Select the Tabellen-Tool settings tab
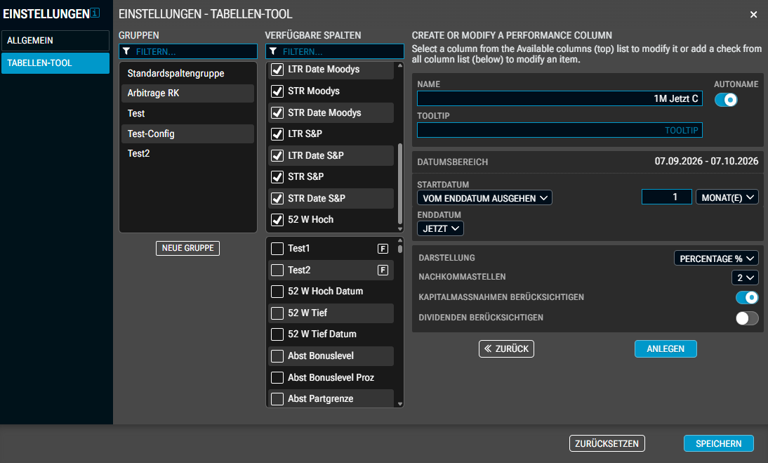This screenshot has width=768, height=463. pos(55,63)
